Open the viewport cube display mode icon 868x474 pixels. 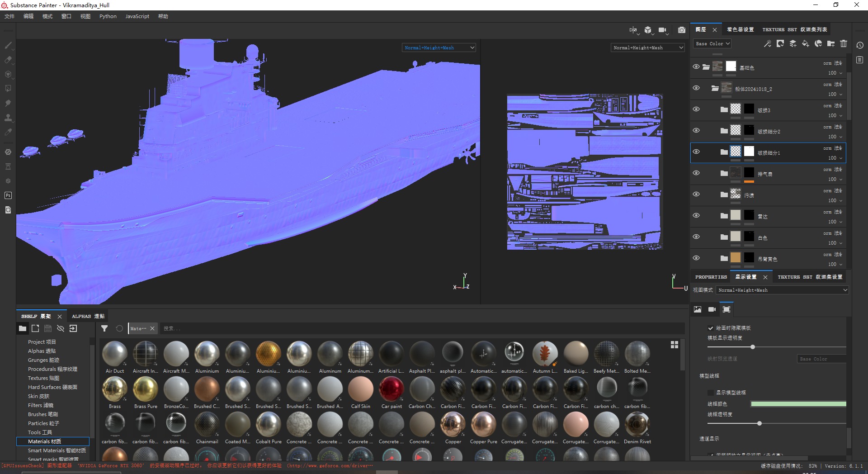pyautogui.click(x=648, y=30)
